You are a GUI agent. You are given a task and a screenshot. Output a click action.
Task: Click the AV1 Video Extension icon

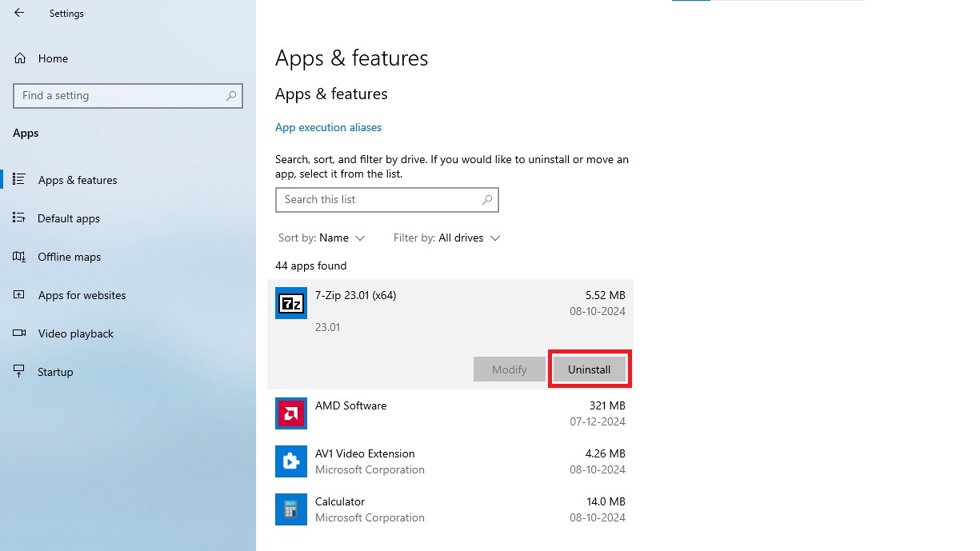point(291,461)
